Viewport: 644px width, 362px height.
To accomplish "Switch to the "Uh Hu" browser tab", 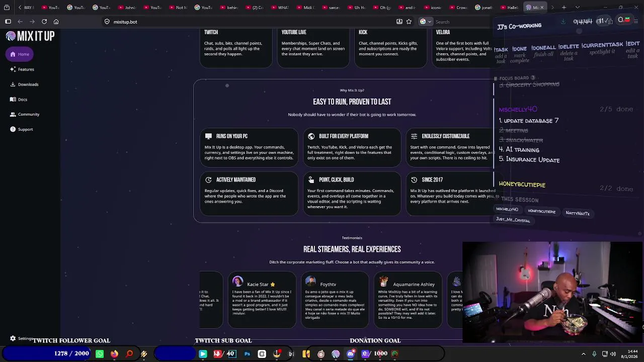I will [x=357, y=8].
